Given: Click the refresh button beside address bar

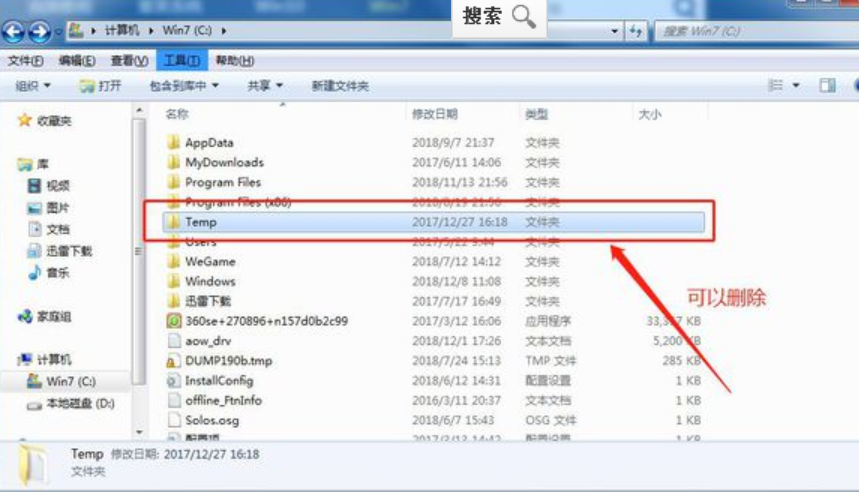Looking at the screenshot, I should pyautogui.click(x=636, y=31).
